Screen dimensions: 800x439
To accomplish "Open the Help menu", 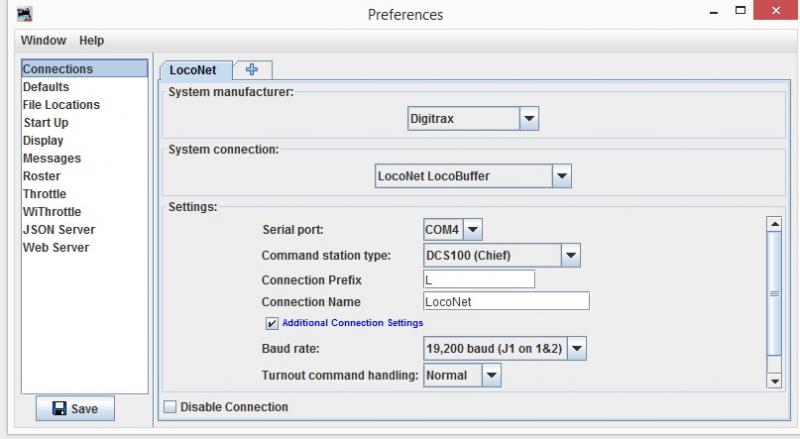I will 91,40.
